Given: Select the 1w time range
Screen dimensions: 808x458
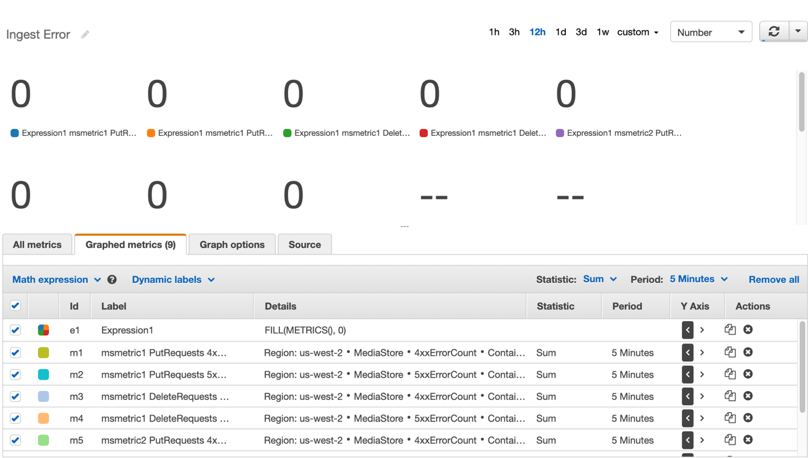Looking at the screenshot, I should pyautogui.click(x=603, y=32).
